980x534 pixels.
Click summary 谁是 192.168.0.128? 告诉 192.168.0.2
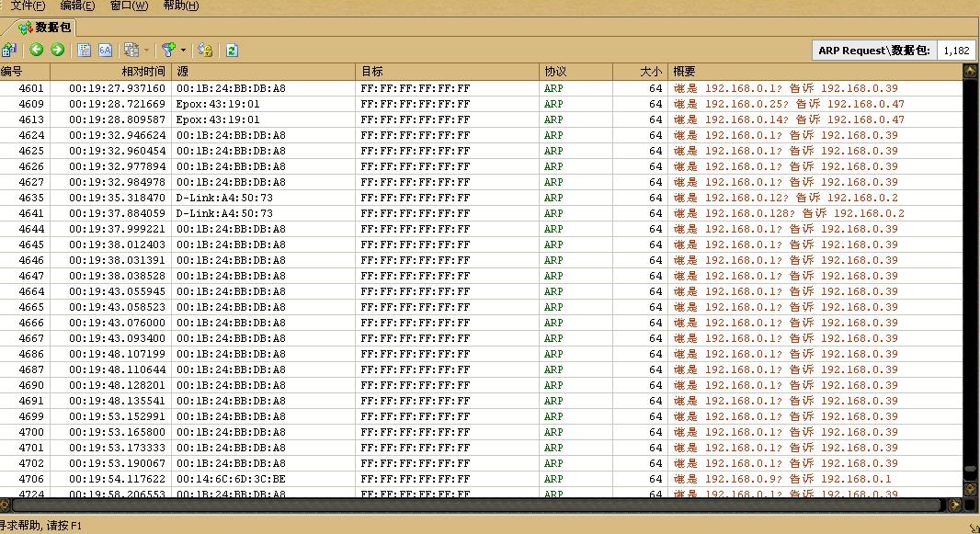point(789,213)
